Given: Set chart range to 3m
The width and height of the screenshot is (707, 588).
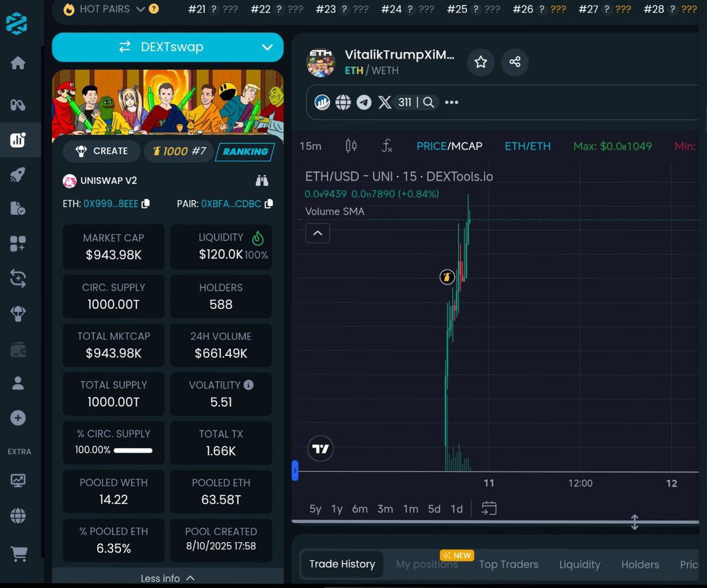Looking at the screenshot, I should [385, 509].
